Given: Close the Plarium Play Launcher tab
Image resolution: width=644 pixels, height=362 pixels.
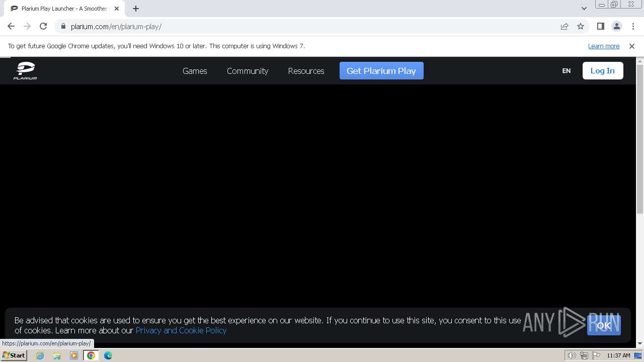Looking at the screenshot, I should click(x=117, y=9).
